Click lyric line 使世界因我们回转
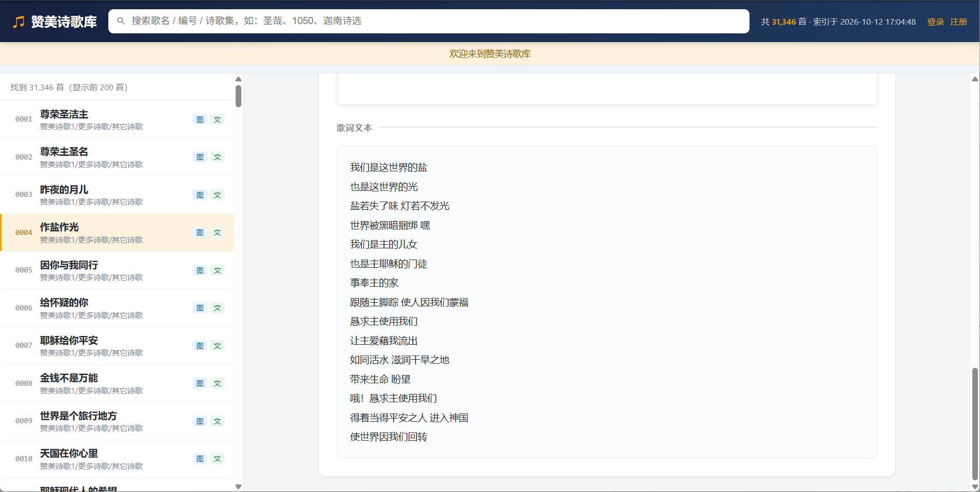The height and width of the screenshot is (492, 980). click(x=389, y=437)
